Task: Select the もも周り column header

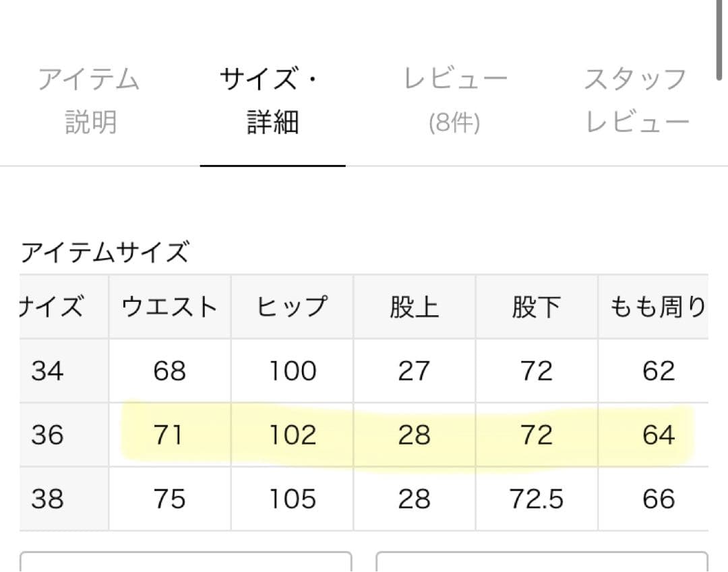Action: click(x=657, y=307)
